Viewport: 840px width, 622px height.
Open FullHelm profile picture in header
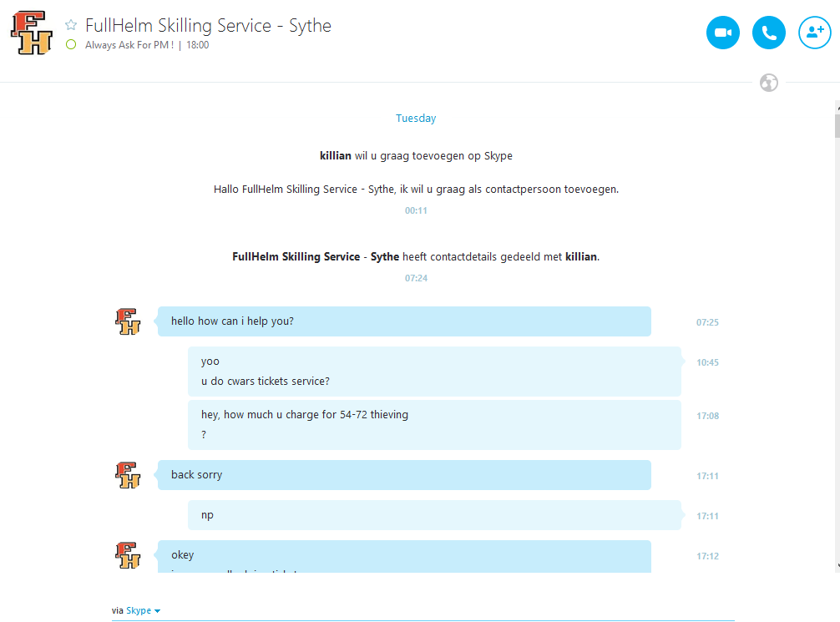click(x=32, y=33)
